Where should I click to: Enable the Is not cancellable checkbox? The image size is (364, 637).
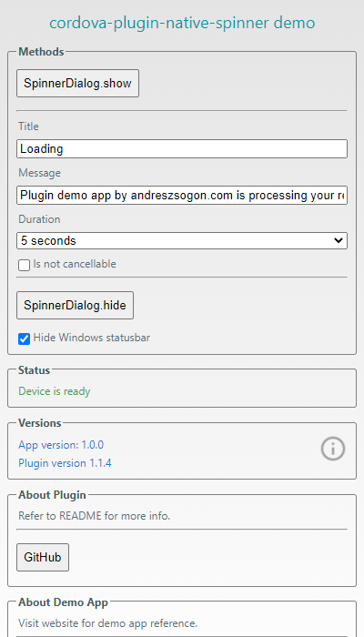(x=25, y=266)
